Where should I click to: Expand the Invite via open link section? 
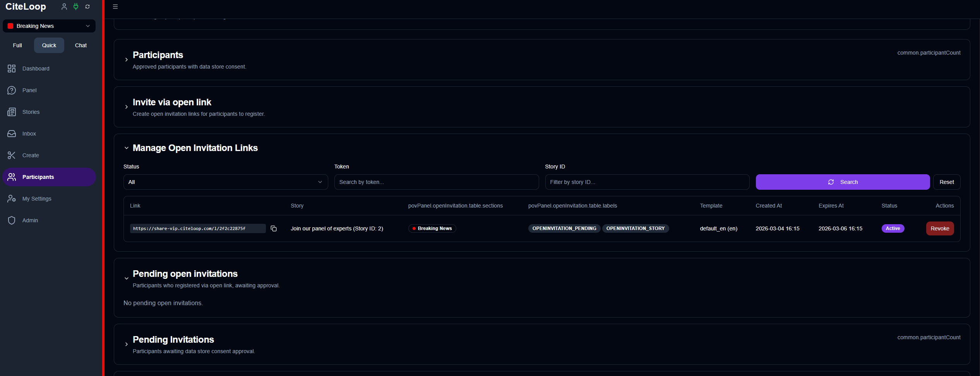click(x=126, y=107)
